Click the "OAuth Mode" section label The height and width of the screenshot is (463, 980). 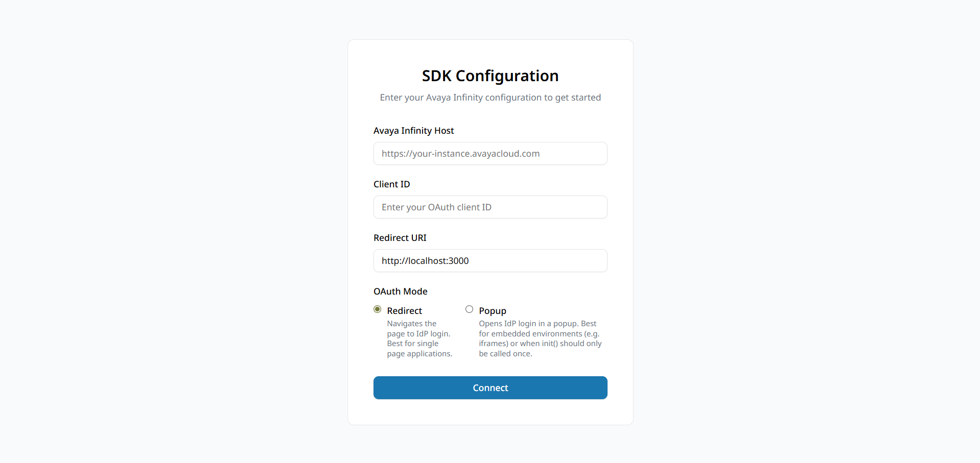tap(400, 291)
